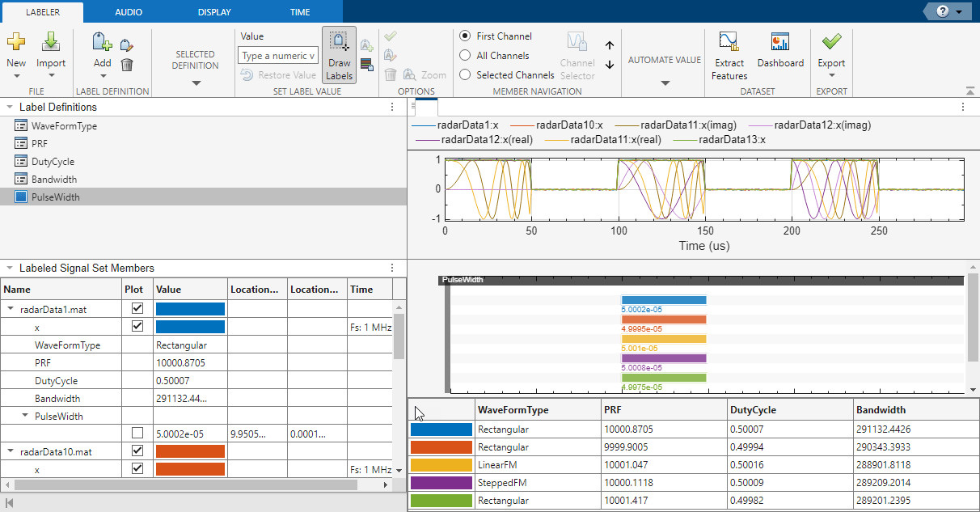The width and height of the screenshot is (980, 512).
Task: Open the TIME ribbon tab
Action: (299, 11)
